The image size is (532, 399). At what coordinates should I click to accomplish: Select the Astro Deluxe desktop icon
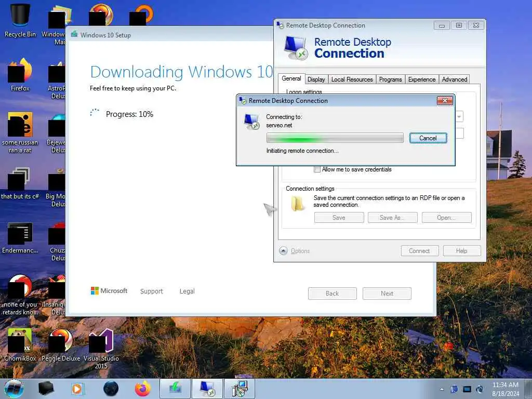[x=57, y=79]
